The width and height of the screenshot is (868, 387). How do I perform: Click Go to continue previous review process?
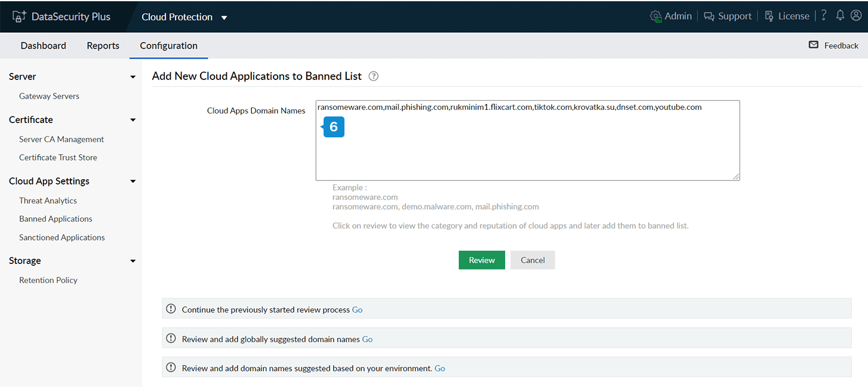357,310
